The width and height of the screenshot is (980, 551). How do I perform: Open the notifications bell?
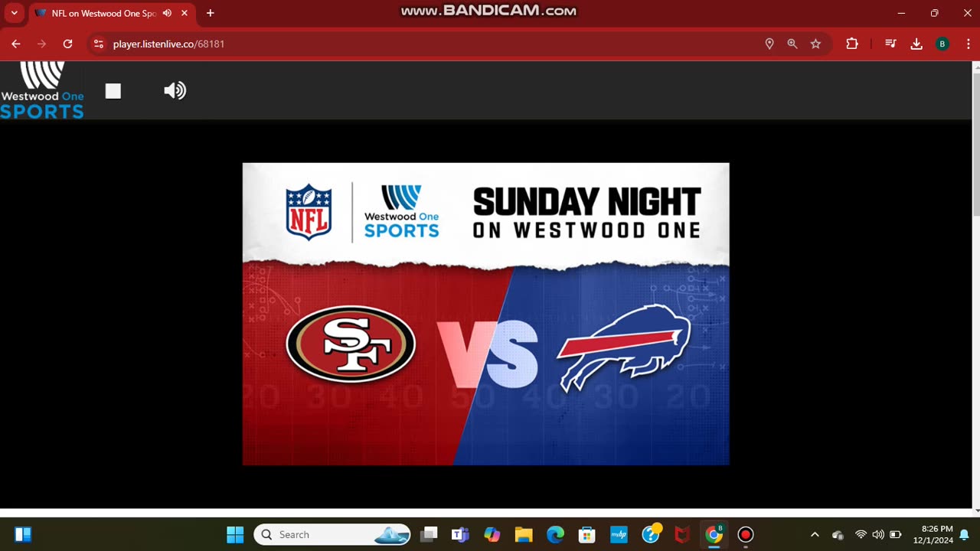tap(964, 534)
